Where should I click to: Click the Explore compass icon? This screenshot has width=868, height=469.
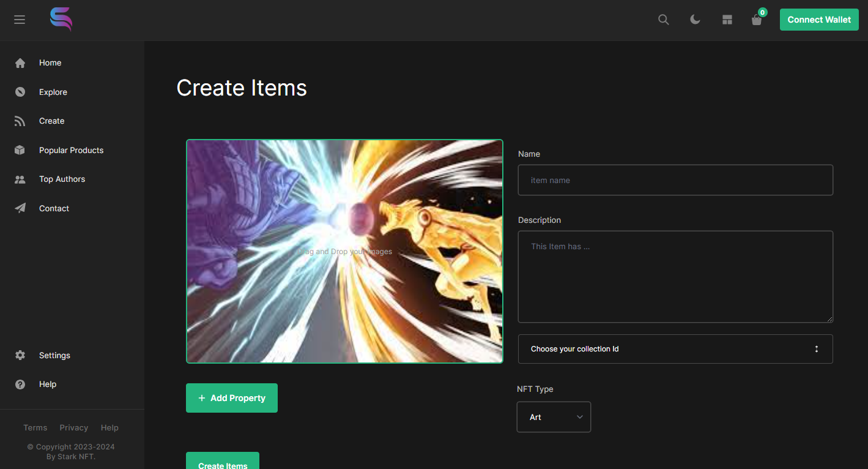(x=20, y=92)
